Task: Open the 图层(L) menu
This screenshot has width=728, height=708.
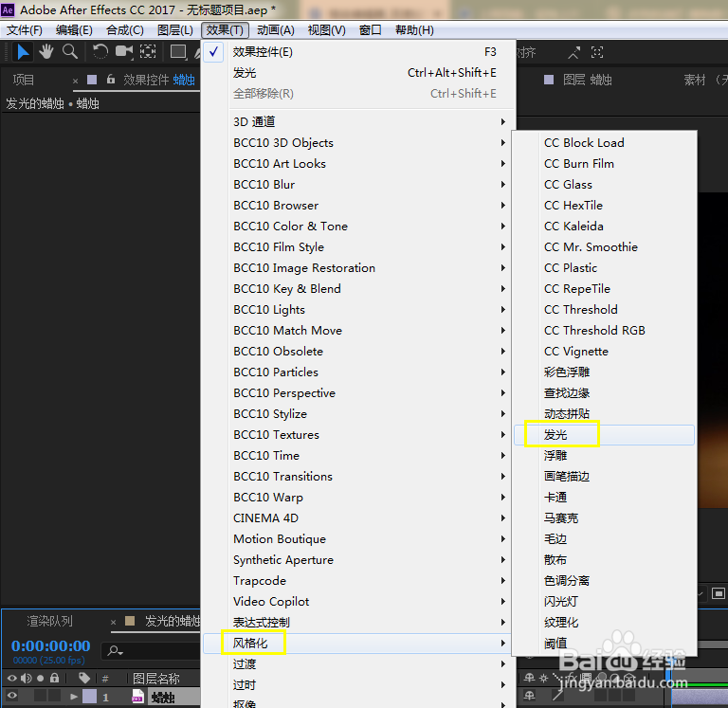Action: point(175,30)
